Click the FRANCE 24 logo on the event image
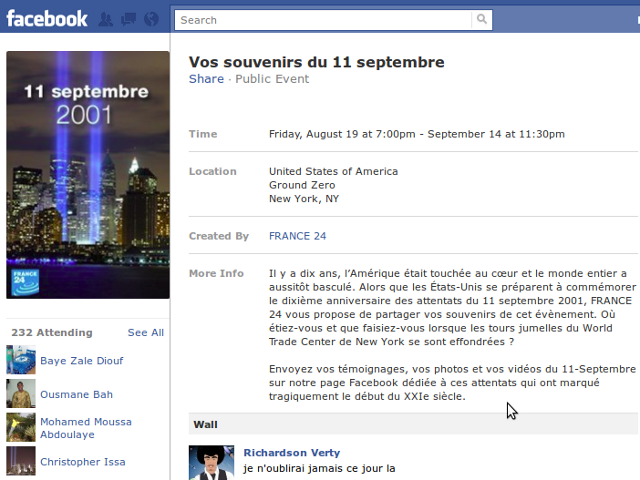Screen dimensions: 640x480 (x=25, y=282)
